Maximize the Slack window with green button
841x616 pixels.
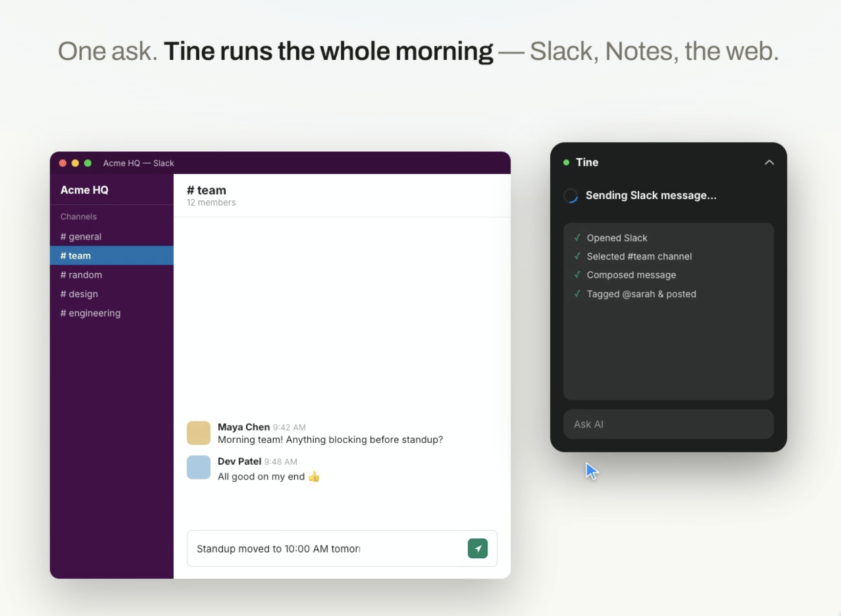[88, 163]
